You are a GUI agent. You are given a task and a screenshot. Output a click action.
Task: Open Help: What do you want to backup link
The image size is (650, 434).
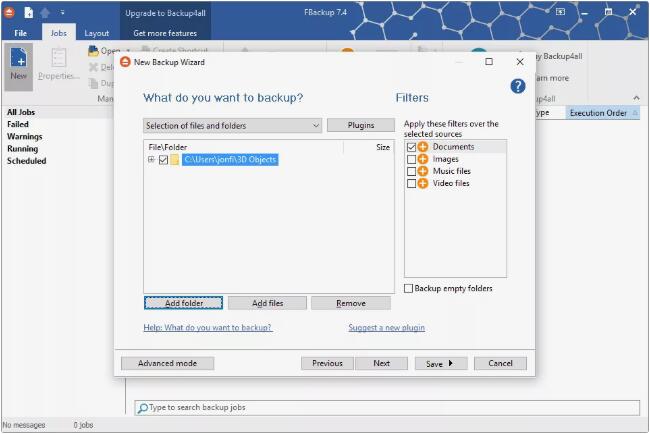pyautogui.click(x=208, y=327)
